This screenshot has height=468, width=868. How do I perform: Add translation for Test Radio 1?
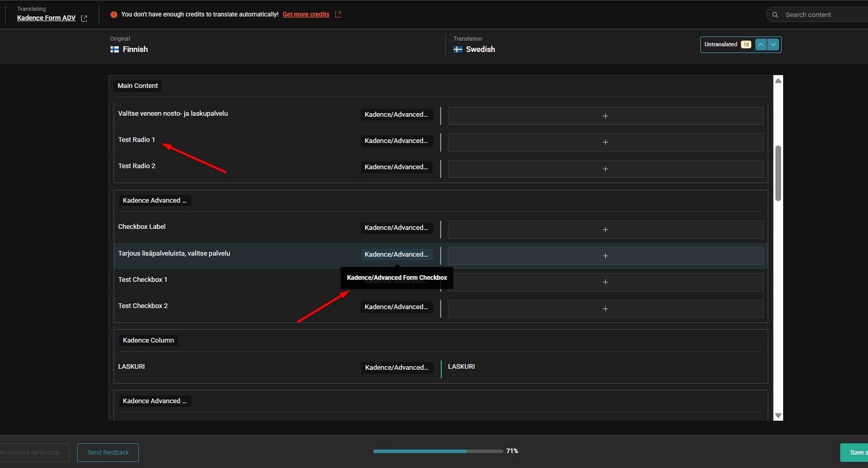tap(605, 142)
